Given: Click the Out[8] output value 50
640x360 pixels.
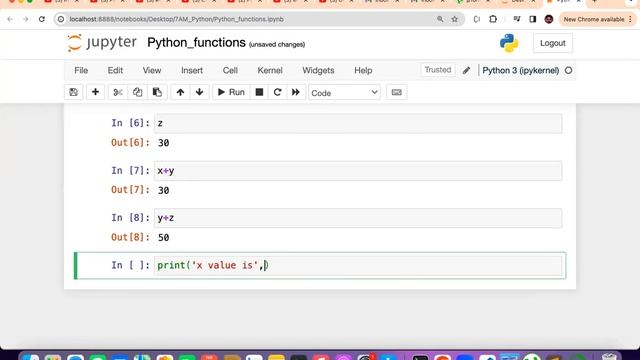Looking at the screenshot, I should pyautogui.click(x=163, y=238).
